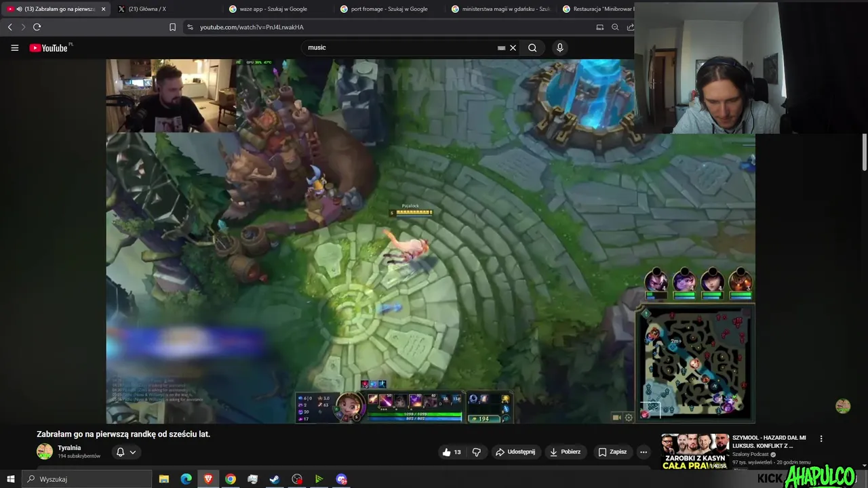Click the zoom magnifier icon in address bar
Image resolution: width=868 pixels, height=488 pixels.
[615, 27]
